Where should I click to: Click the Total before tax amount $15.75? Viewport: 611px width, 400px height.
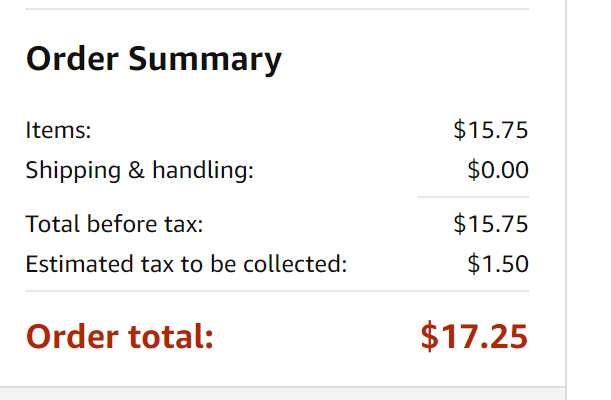coord(491,224)
